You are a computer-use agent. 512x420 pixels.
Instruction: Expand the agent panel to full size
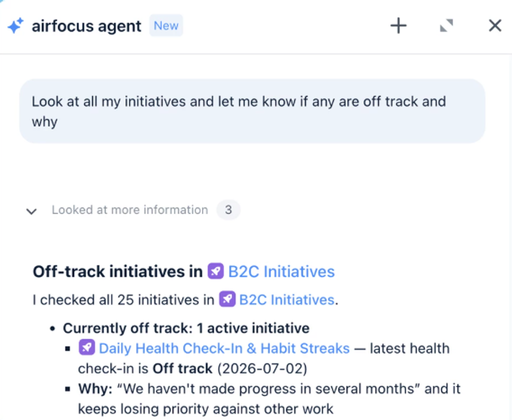point(446,25)
